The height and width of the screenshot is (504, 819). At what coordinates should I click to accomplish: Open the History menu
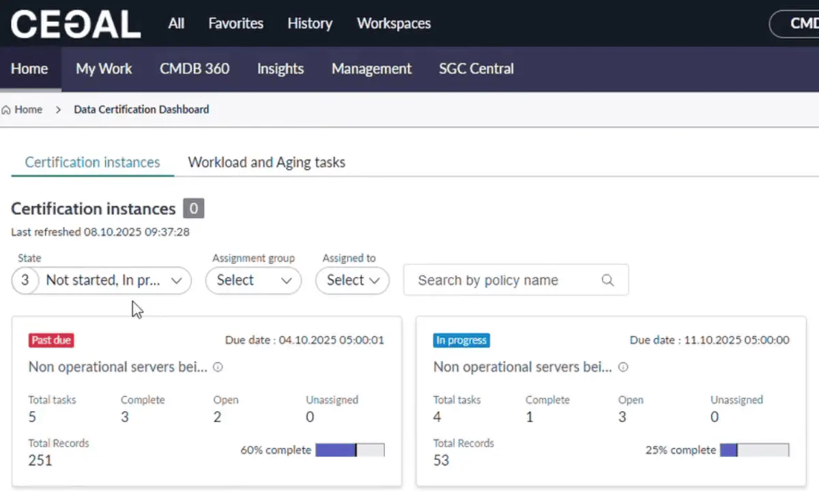pos(309,23)
